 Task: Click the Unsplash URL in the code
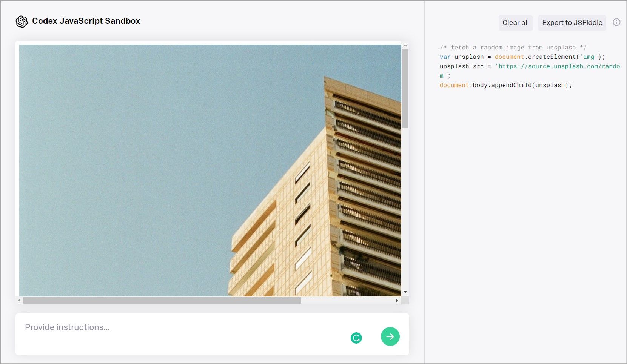pyautogui.click(x=559, y=66)
